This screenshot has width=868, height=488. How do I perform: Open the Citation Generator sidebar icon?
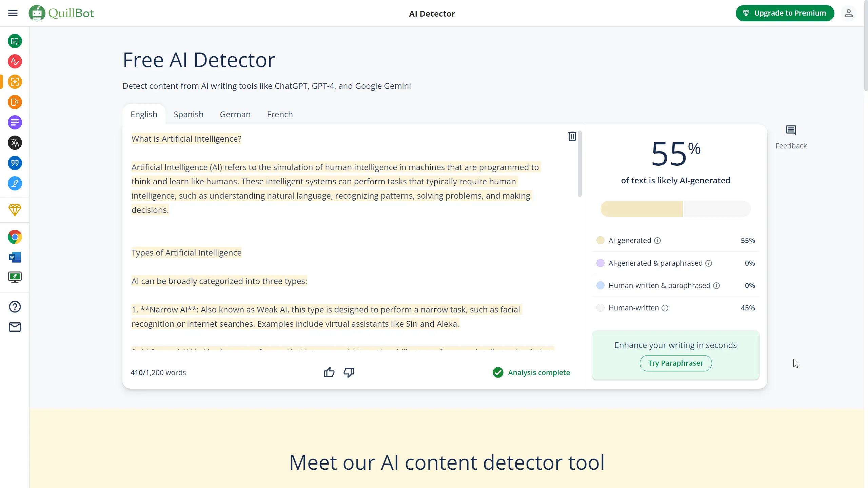click(15, 163)
